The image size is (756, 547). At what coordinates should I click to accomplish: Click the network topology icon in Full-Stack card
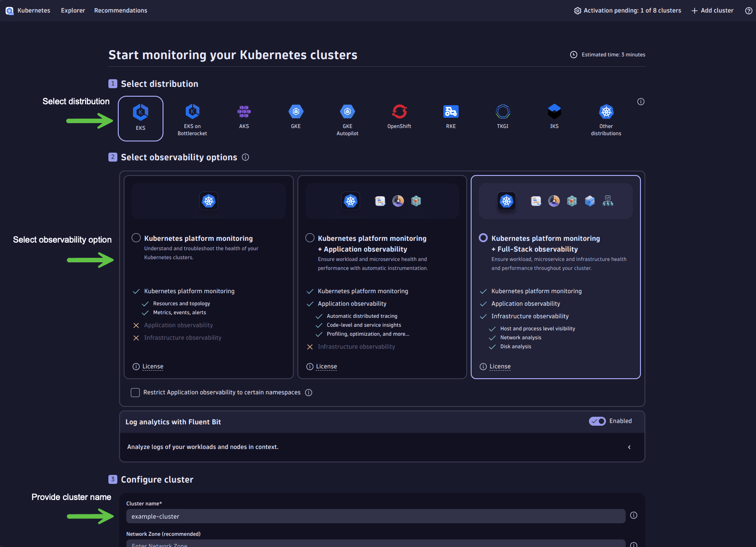click(x=608, y=201)
